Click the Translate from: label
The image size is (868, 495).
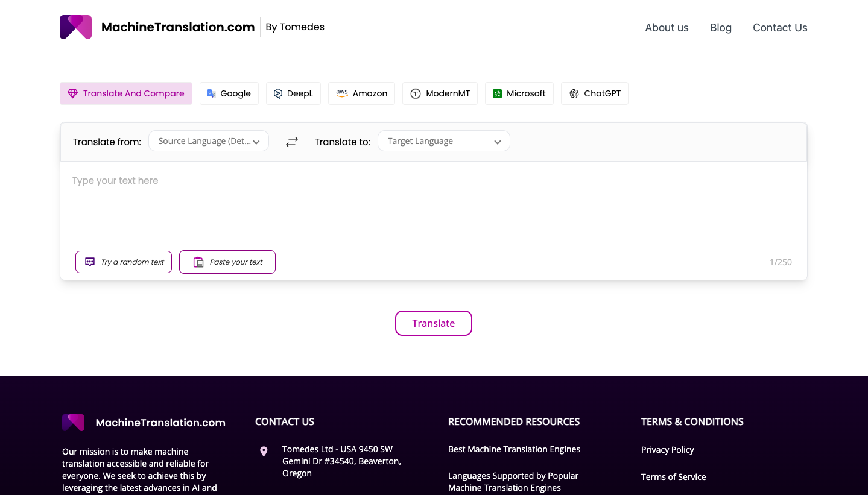pos(107,142)
